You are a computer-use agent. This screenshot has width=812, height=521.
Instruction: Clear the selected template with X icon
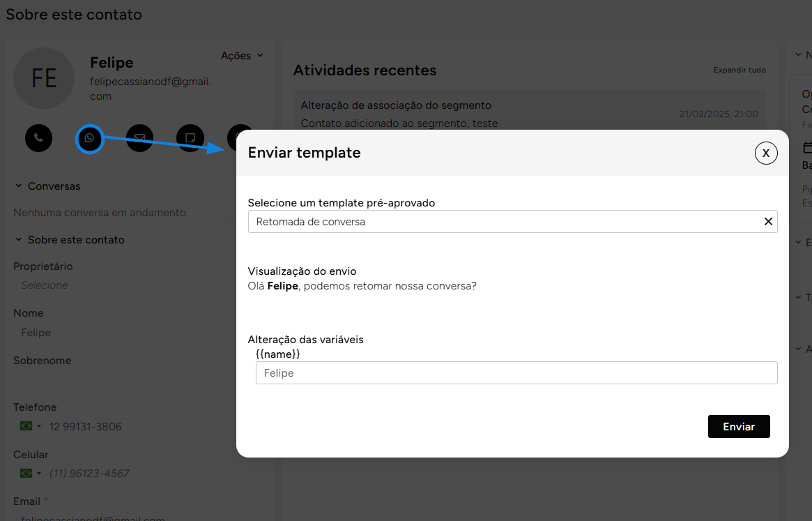768,222
